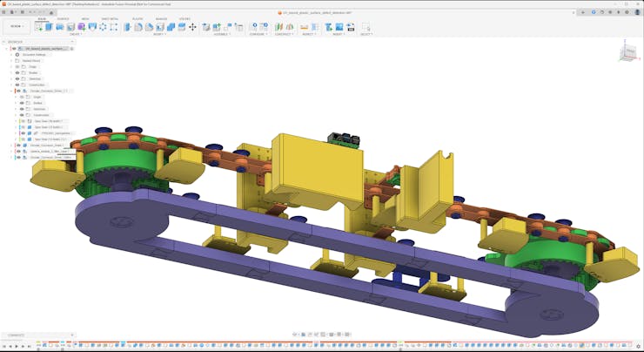Image resolution: width=644 pixels, height=352 pixels.
Task: Expand the Document Settings node
Action: pos(11,54)
